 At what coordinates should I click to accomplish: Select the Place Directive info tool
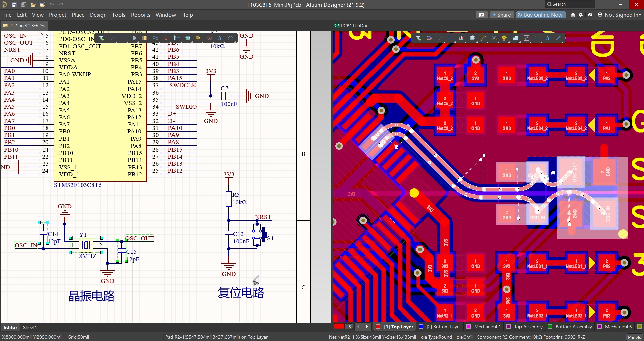coord(209,38)
